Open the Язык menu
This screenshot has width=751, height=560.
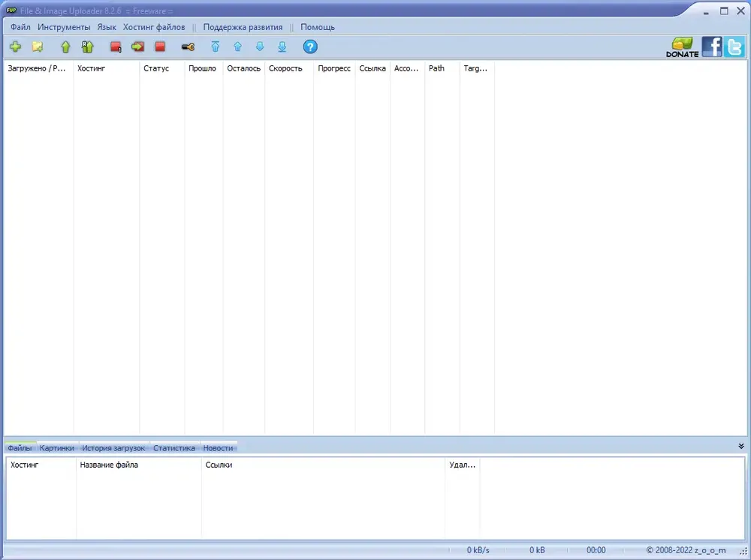coord(107,27)
